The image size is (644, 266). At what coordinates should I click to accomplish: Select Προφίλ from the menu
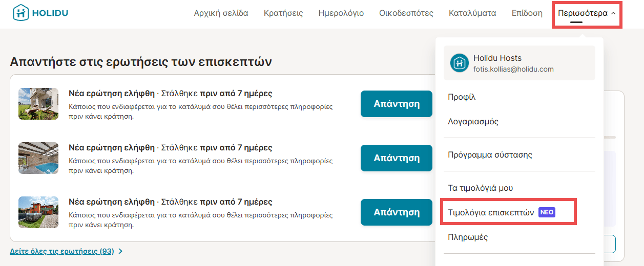point(462,97)
